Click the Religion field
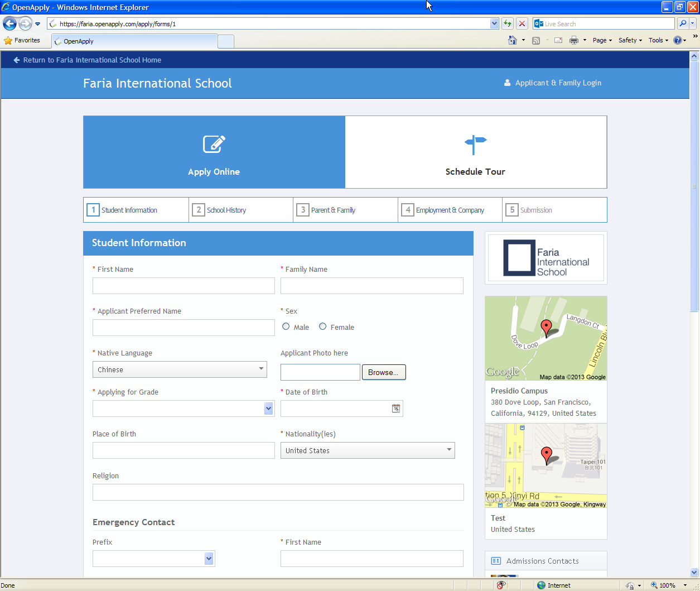The height and width of the screenshot is (591, 700). 278,492
